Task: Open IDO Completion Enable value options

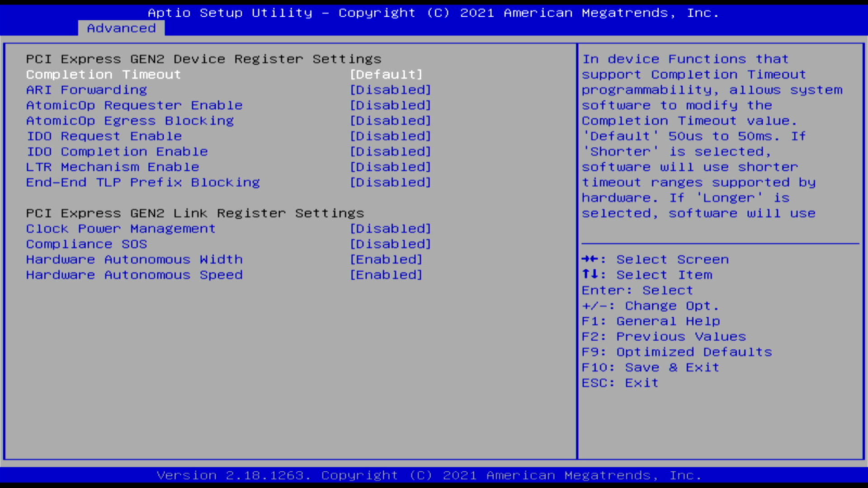Action: pyautogui.click(x=390, y=151)
